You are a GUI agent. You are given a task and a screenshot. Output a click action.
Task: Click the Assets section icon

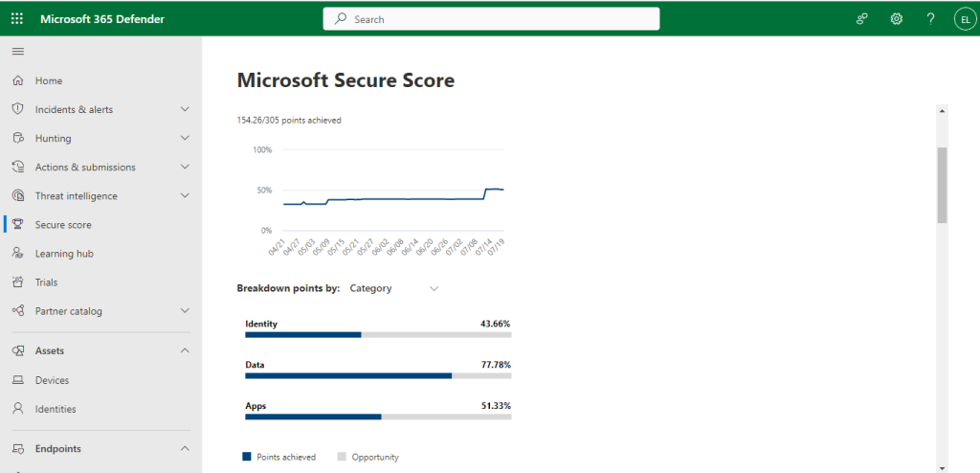pyautogui.click(x=18, y=351)
